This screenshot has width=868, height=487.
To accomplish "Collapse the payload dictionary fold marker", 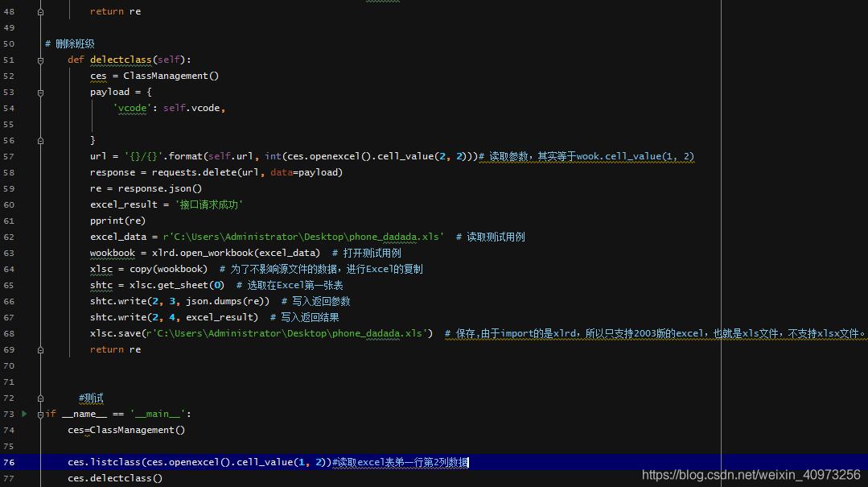I will point(39,91).
